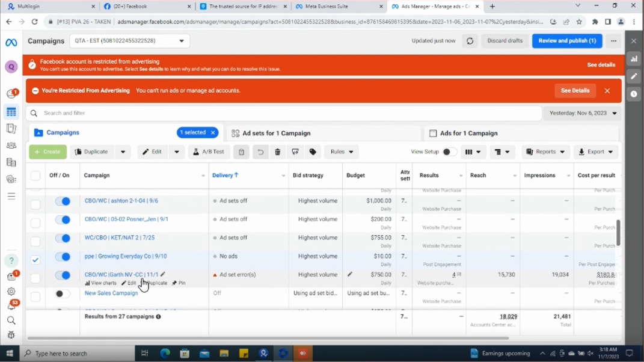Open the columns layout dropdown

tap(473, 152)
